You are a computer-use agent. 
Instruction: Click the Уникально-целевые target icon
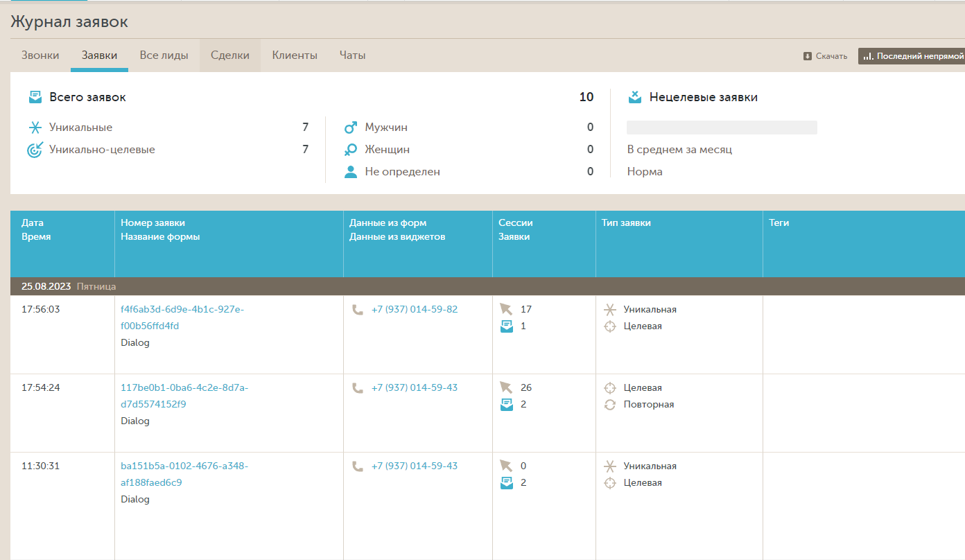(x=35, y=150)
